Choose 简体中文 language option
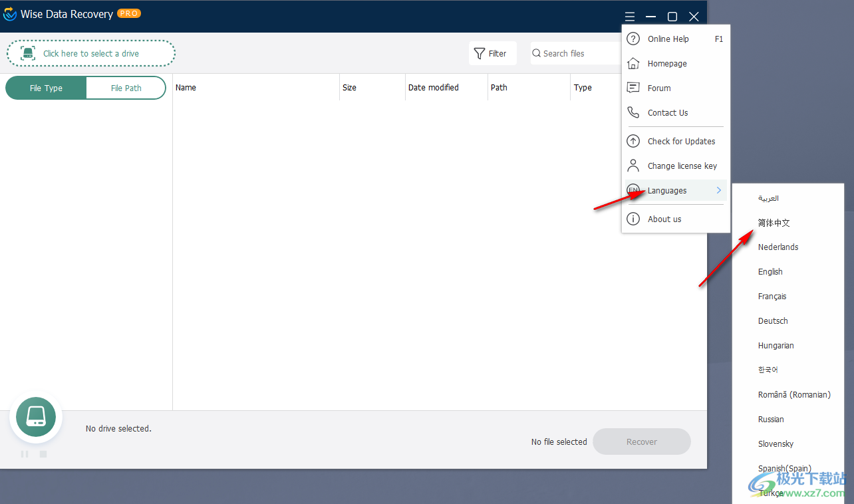 (774, 223)
